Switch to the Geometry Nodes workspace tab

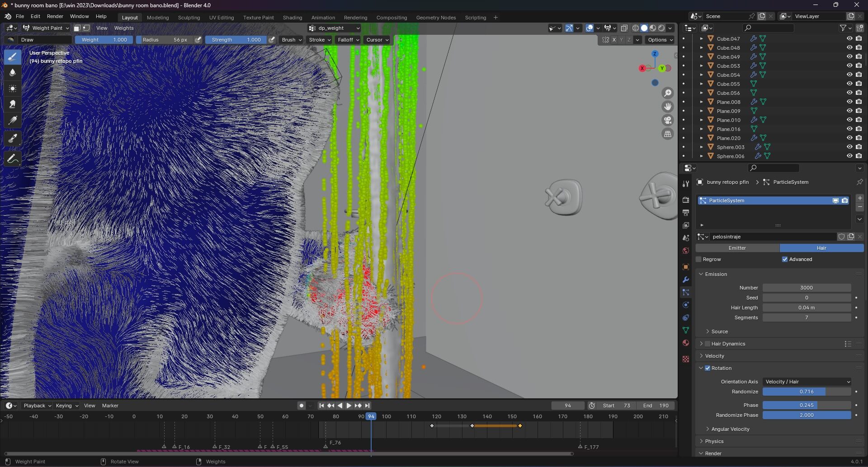[436, 18]
